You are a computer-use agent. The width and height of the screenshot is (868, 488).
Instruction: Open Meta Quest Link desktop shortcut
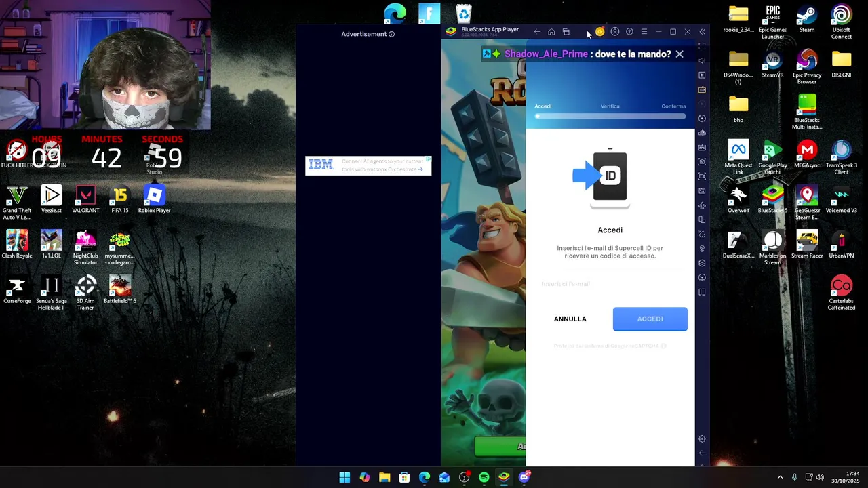738,157
